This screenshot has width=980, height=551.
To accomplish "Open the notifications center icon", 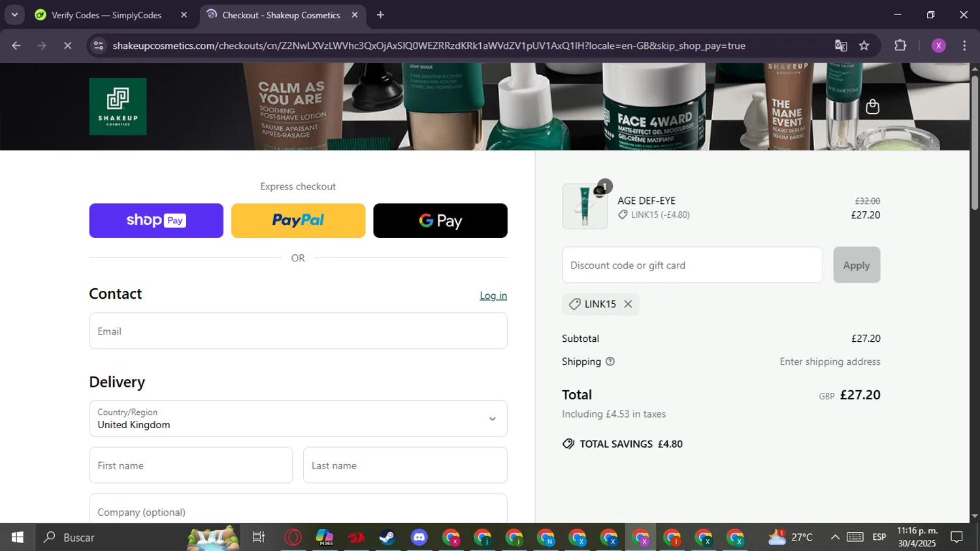I will pyautogui.click(x=957, y=537).
